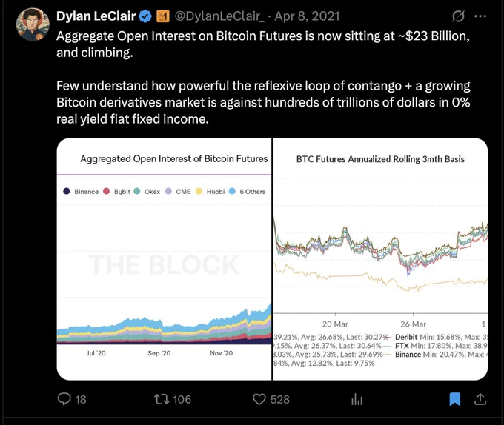This screenshot has width=504, height=425.
Task: Open the @DylanLeClair_ handle link
Action: tap(219, 16)
